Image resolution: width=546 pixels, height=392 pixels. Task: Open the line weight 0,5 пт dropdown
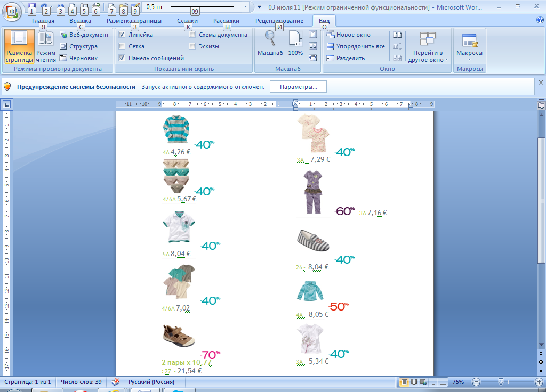tap(245, 7)
